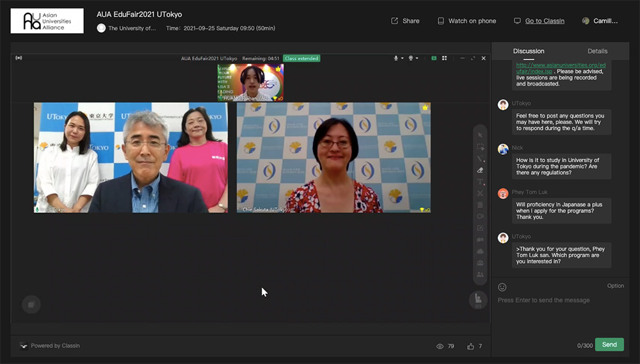Click the 0/300 character counter

point(584,345)
